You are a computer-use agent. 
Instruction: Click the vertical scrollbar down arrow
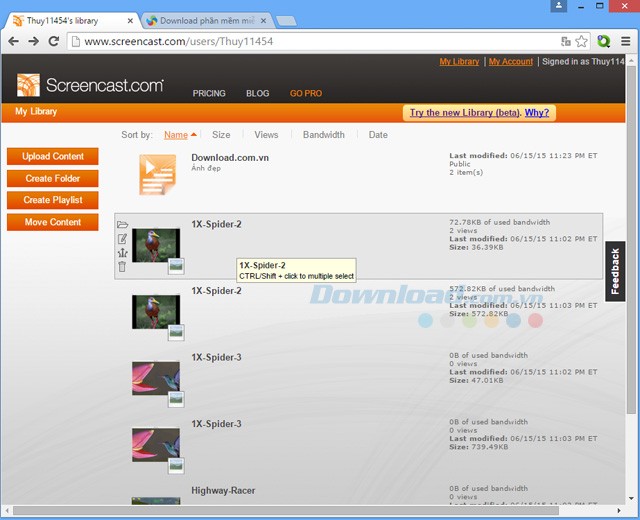tap(631, 498)
